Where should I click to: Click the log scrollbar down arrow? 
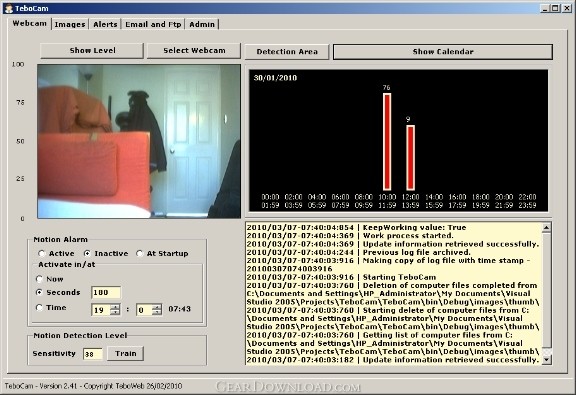(x=547, y=360)
